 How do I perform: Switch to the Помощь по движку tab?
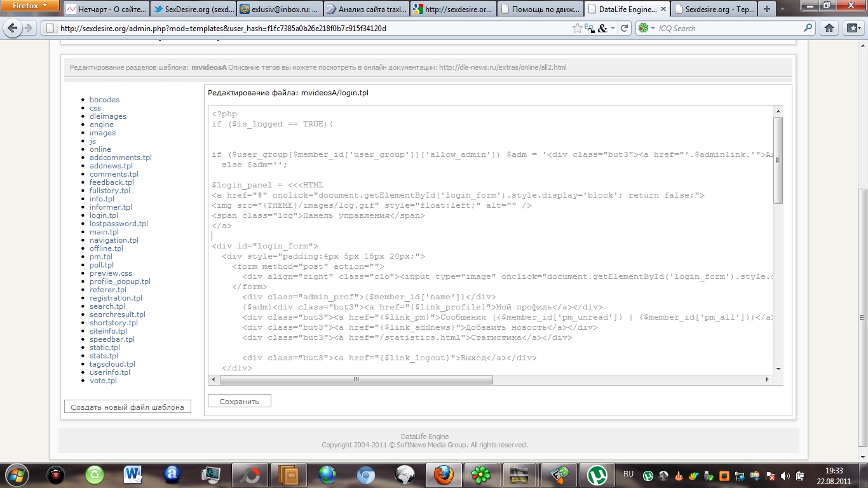pos(539,10)
